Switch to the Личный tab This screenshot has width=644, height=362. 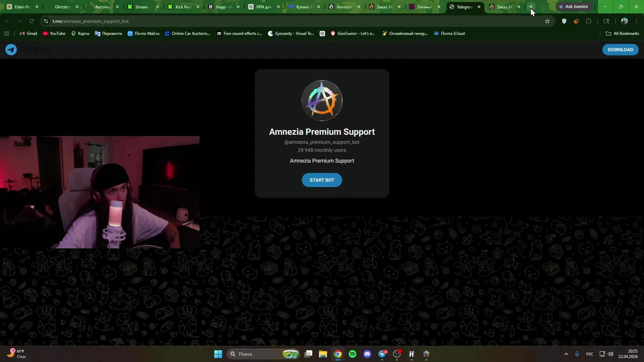424,7
